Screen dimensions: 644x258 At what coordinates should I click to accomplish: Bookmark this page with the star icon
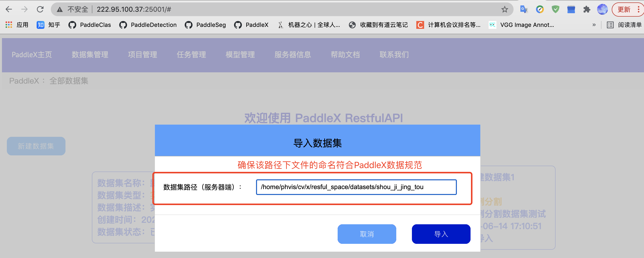(x=504, y=10)
